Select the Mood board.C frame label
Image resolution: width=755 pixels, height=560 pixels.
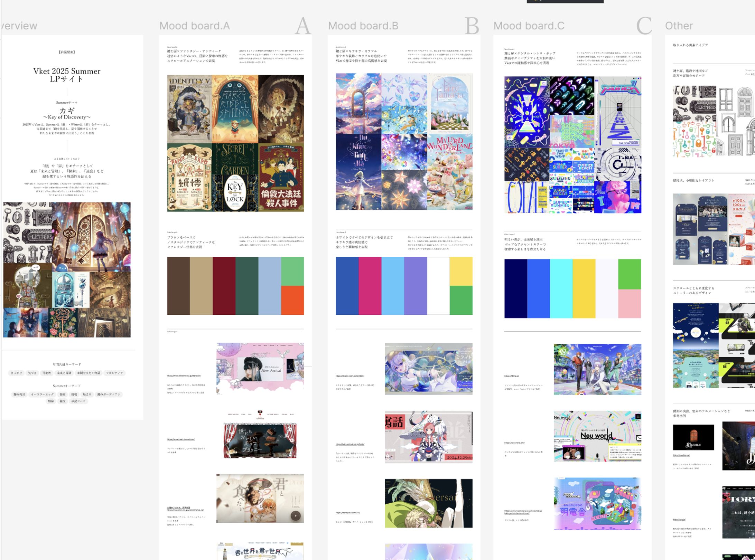click(529, 26)
